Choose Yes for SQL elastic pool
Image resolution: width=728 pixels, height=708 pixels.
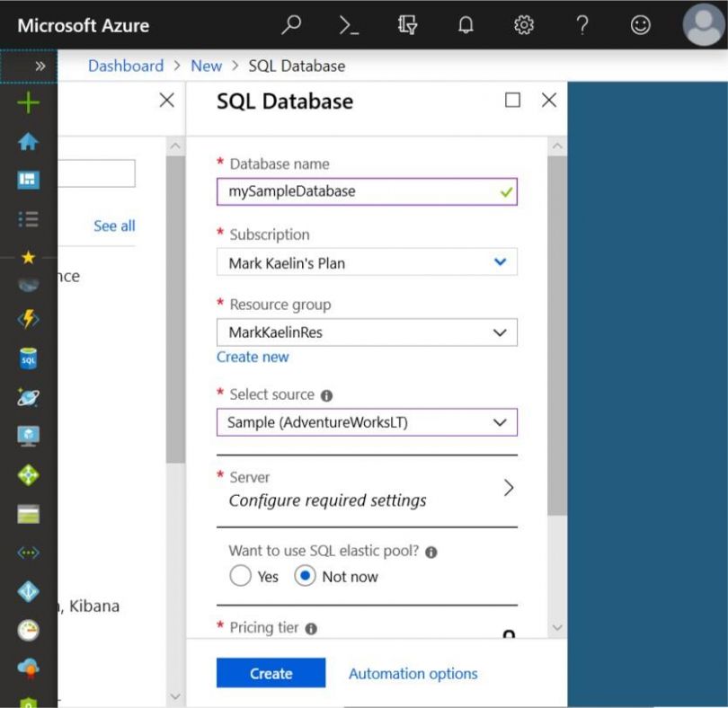click(x=240, y=576)
